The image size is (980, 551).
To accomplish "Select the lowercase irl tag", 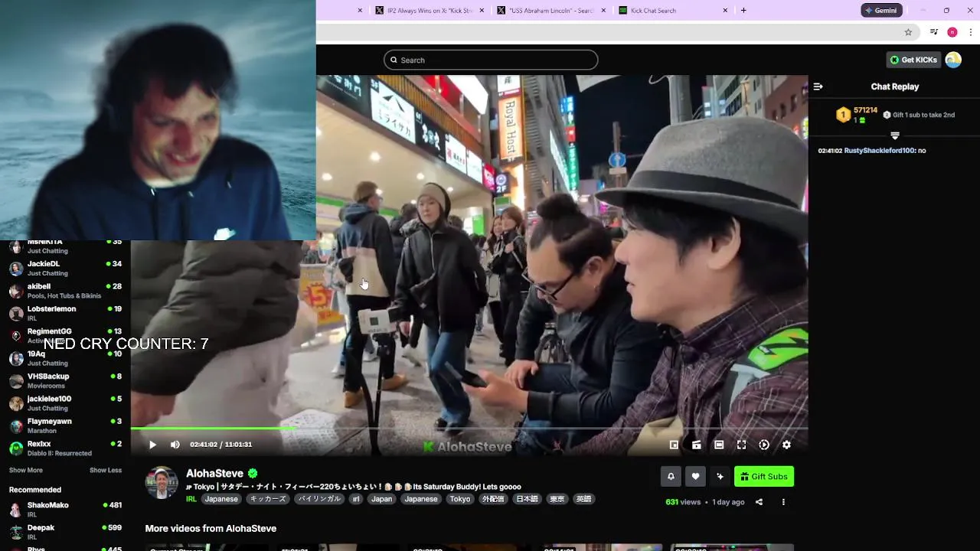I will pyautogui.click(x=355, y=499).
